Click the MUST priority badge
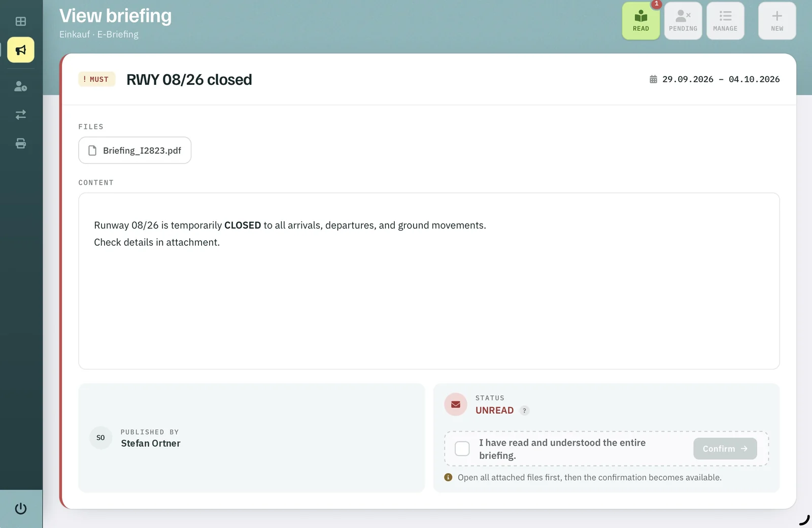The width and height of the screenshot is (812, 528). tap(96, 79)
